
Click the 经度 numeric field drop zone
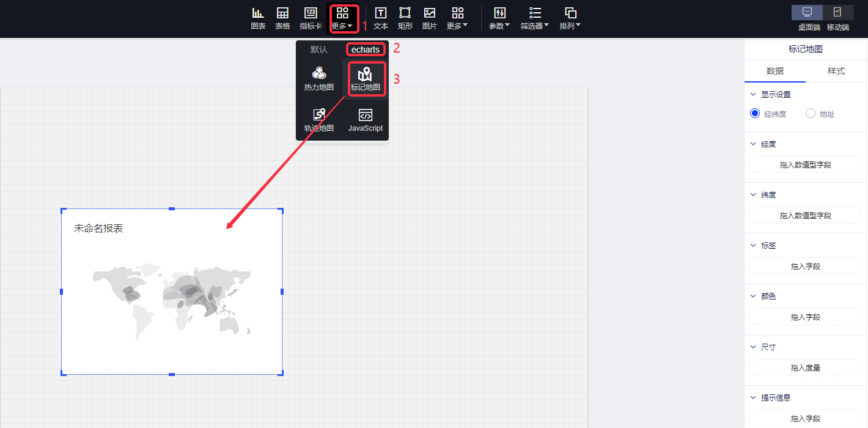[x=805, y=164]
